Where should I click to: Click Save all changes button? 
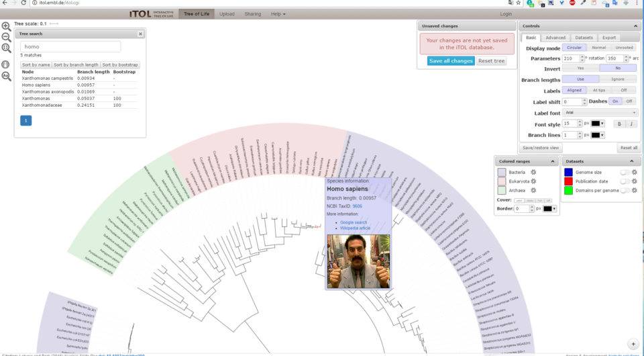(x=451, y=61)
